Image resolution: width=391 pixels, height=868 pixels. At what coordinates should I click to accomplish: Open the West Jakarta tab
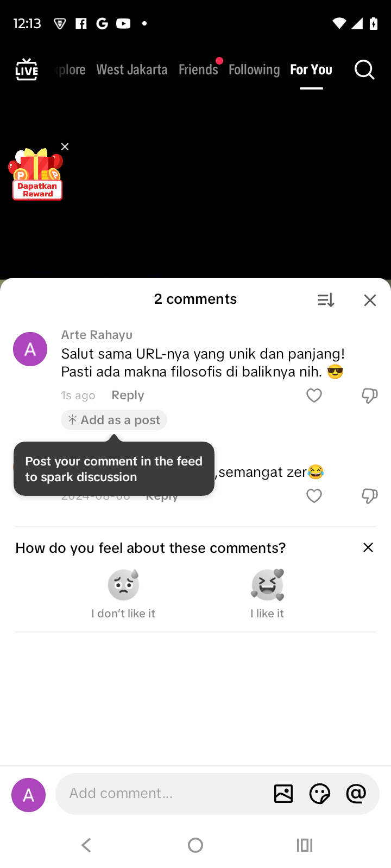coord(132,70)
